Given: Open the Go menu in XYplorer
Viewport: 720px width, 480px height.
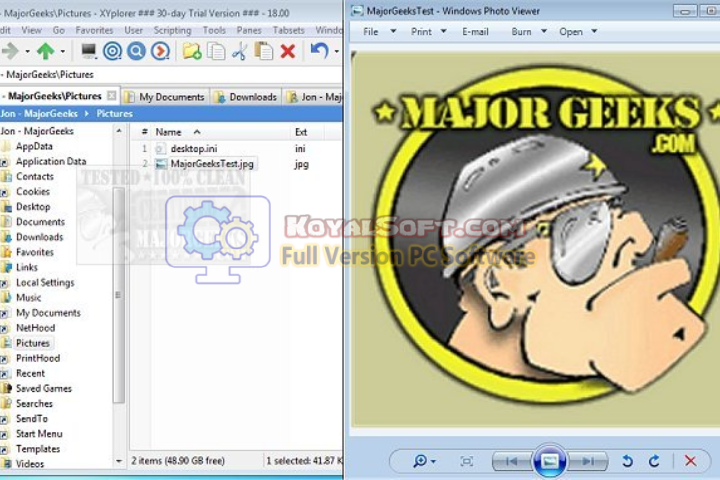Looking at the screenshot, I should (58, 30).
